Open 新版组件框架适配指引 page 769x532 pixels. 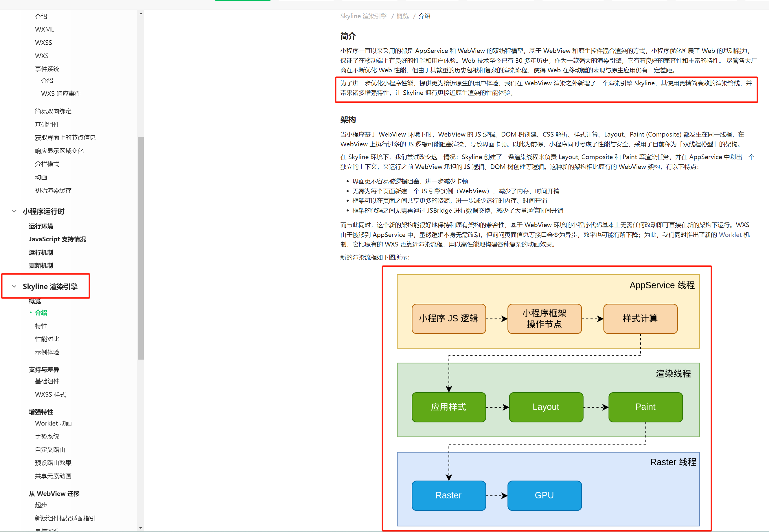[65, 518]
